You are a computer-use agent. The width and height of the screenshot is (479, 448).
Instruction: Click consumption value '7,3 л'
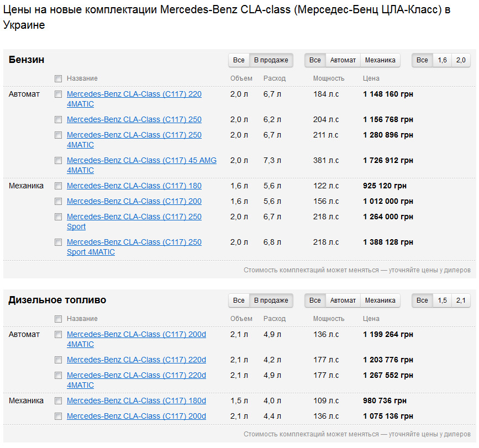(x=272, y=160)
